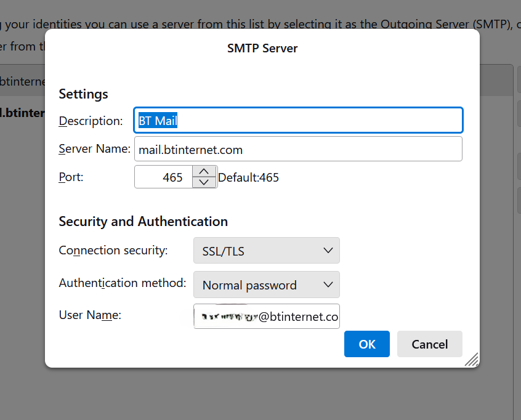Screen dimensions: 521x420
Task: Click the 'Connection security:' label
Action: pyautogui.click(x=113, y=250)
